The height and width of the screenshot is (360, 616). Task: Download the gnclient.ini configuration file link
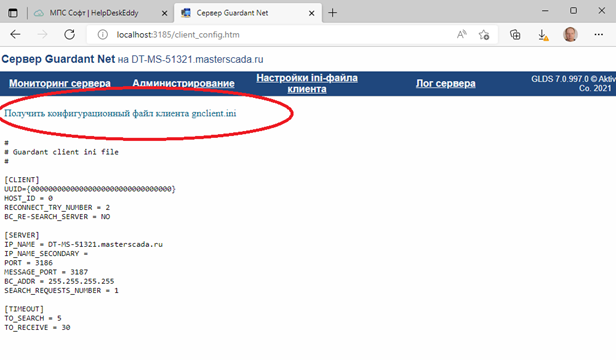(120, 114)
